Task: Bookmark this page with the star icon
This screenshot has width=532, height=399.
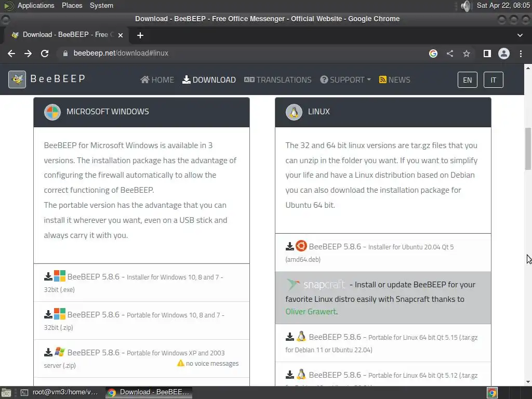Action: [x=467, y=54]
